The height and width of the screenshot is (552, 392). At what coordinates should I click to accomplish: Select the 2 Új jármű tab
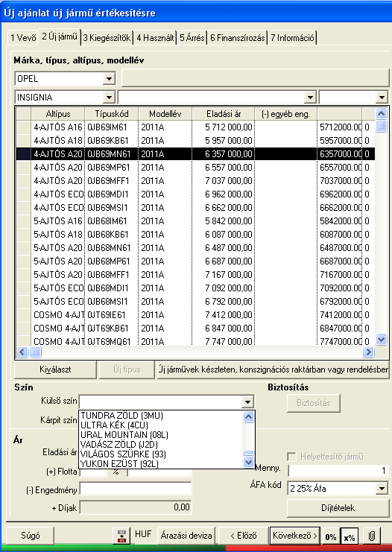pos(60,37)
